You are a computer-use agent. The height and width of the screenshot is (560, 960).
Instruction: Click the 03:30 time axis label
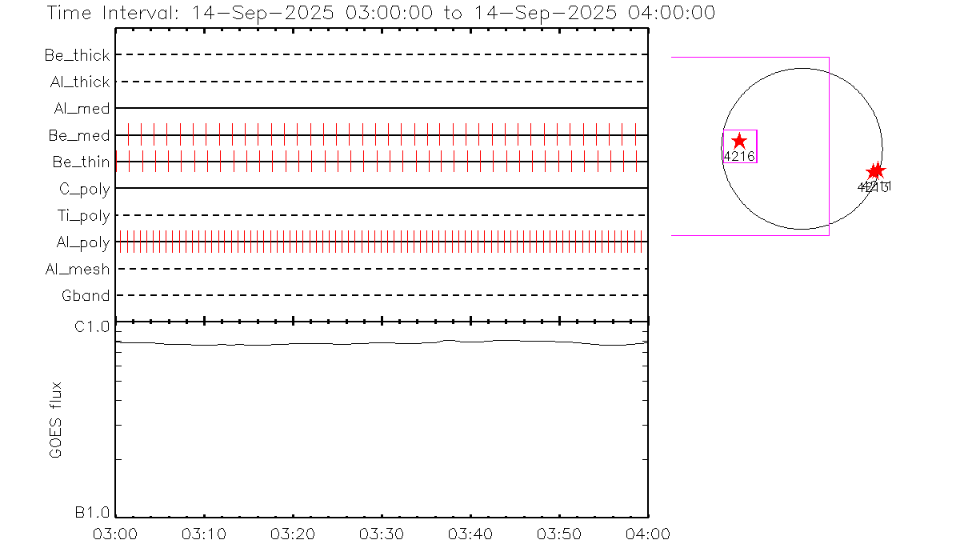(382, 534)
